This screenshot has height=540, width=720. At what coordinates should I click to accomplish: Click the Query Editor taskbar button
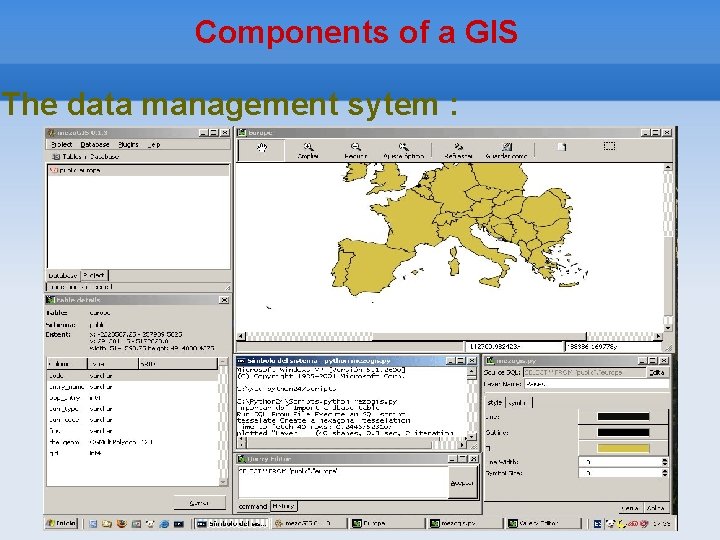543,523
